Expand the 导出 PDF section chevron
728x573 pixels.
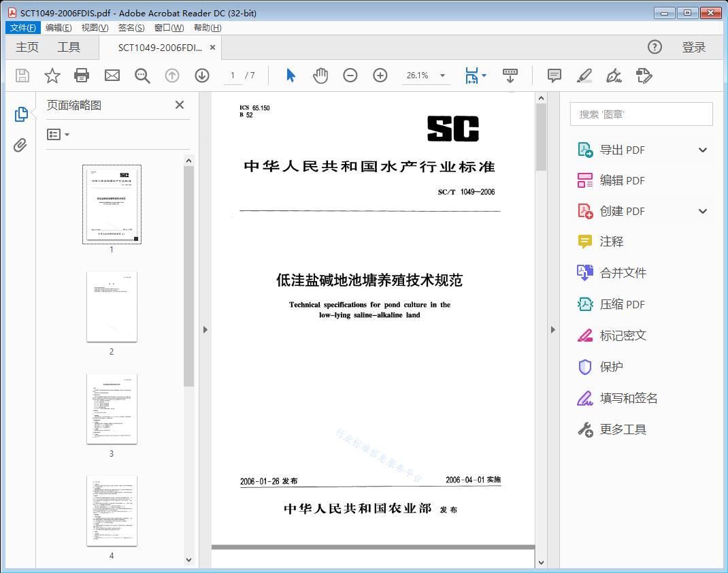703,150
